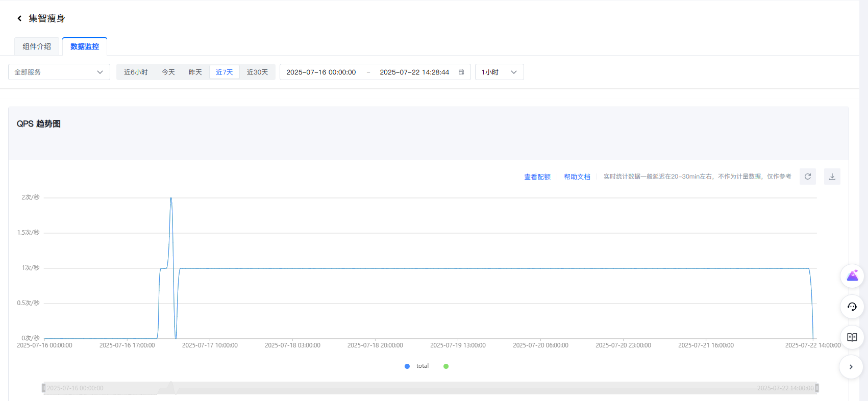Switch to the 数据监控 tab
This screenshot has height=401, width=868.
tap(85, 46)
